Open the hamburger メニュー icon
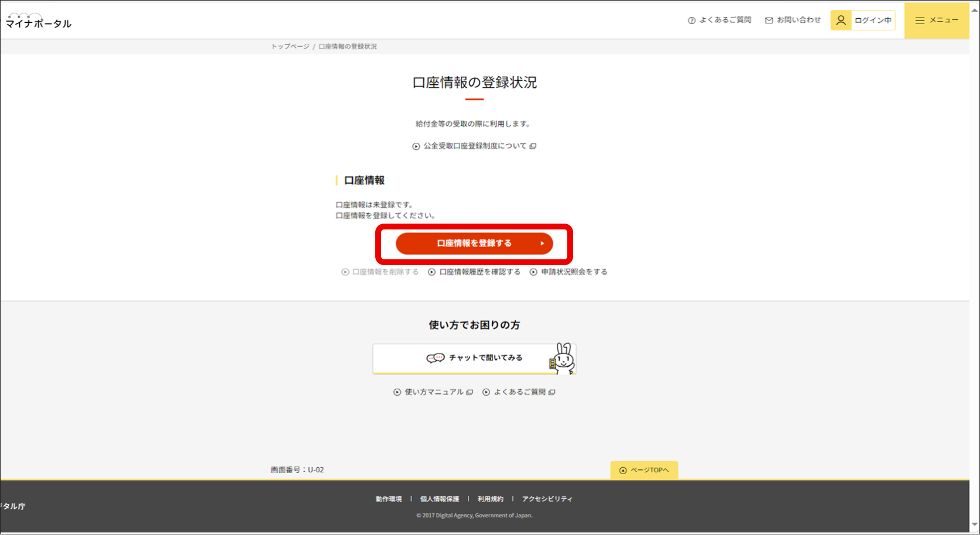 (x=920, y=19)
